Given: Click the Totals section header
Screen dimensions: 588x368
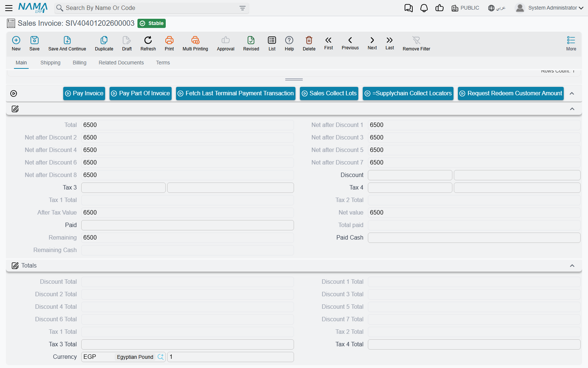Looking at the screenshot, I should (x=294, y=266).
